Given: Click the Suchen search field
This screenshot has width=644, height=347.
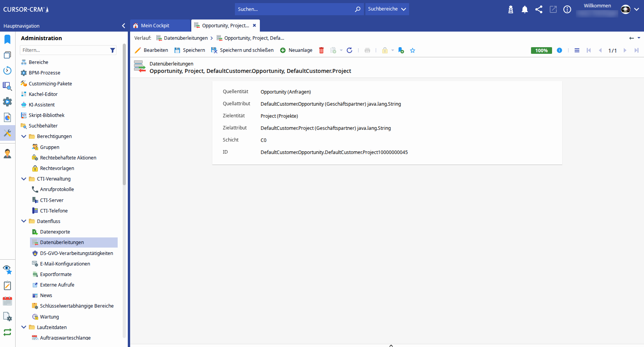Looking at the screenshot, I should (x=294, y=9).
